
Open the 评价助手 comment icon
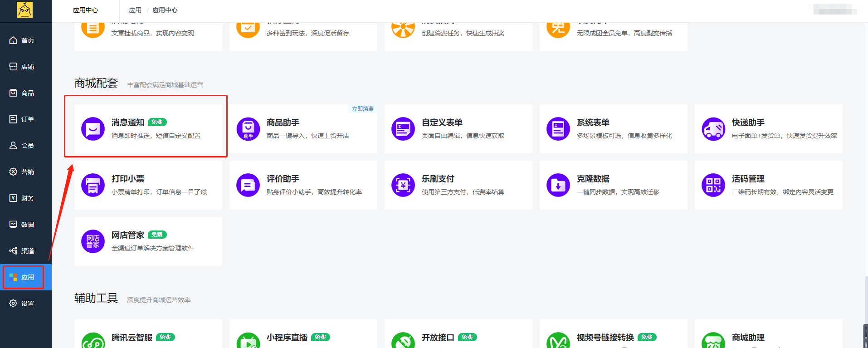pos(248,185)
